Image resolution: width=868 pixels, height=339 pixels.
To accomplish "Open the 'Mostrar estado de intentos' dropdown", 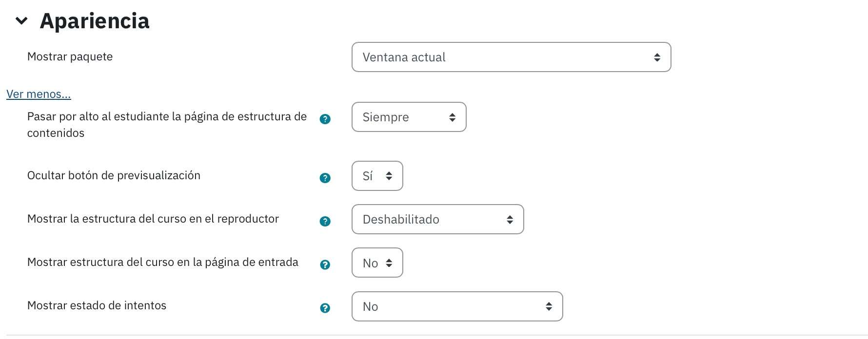I will (x=457, y=306).
